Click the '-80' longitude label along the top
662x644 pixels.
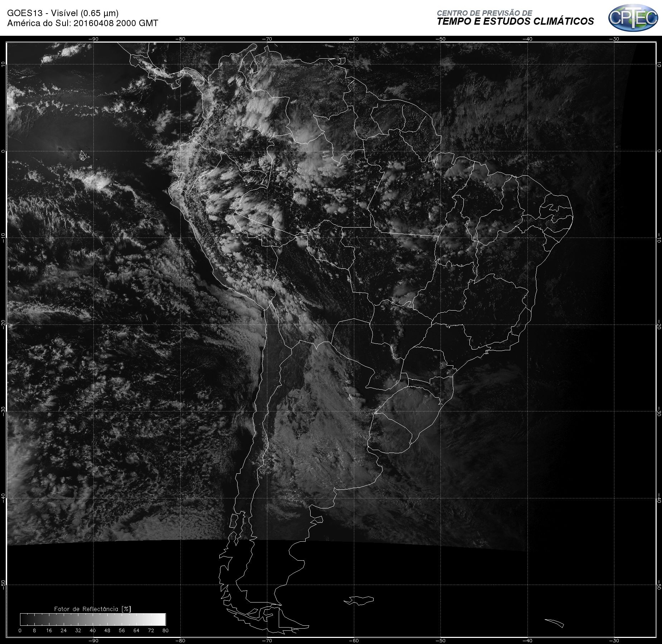[180, 39]
